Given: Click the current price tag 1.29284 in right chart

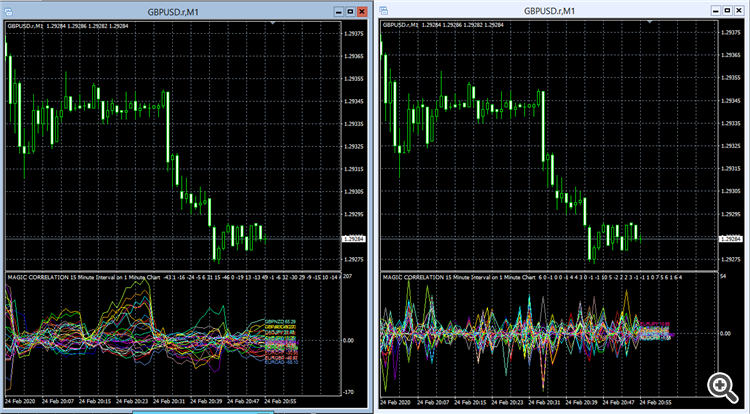Looking at the screenshot, I should tap(730, 238).
